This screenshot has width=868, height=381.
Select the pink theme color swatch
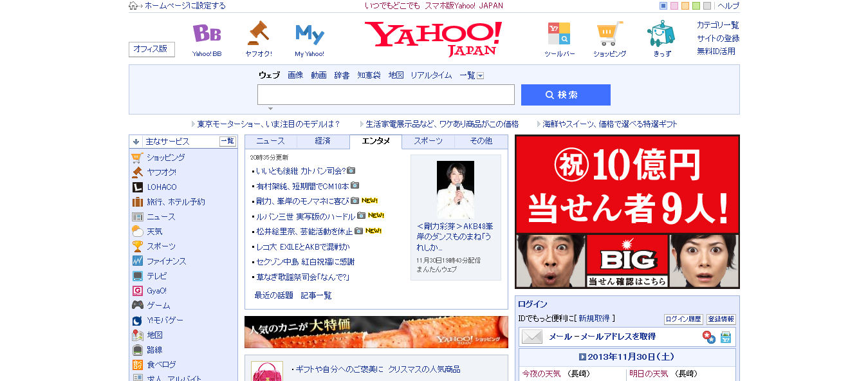tap(674, 6)
